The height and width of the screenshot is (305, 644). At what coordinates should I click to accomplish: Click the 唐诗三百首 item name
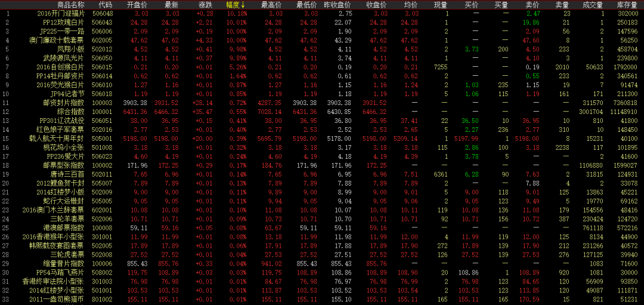click(68, 174)
